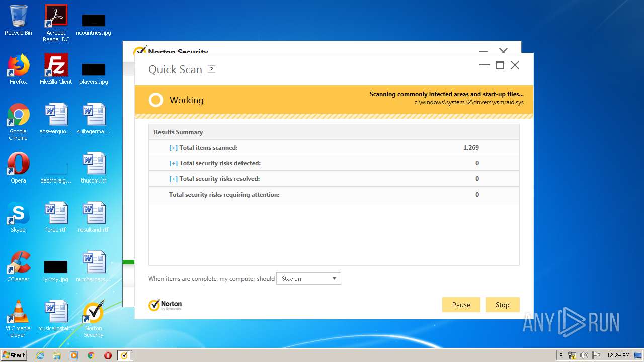This screenshot has width=644, height=362.
Task: Open Norton Security desktop shortcut
Action: 94,319
